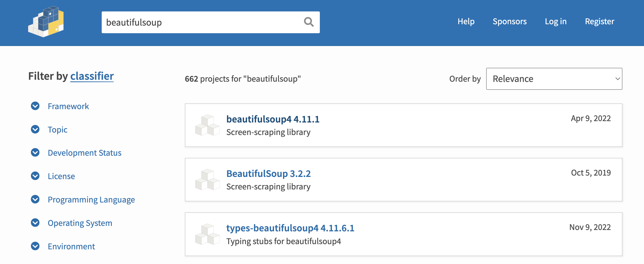Expand the Environment filter chevron
The height and width of the screenshot is (264, 644).
point(35,246)
